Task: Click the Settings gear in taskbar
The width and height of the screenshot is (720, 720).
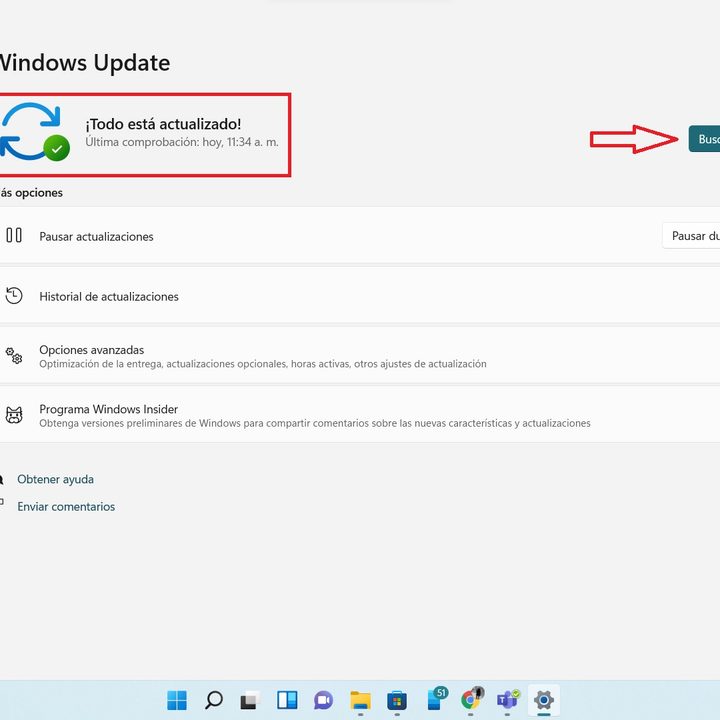Action: click(x=544, y=700)
